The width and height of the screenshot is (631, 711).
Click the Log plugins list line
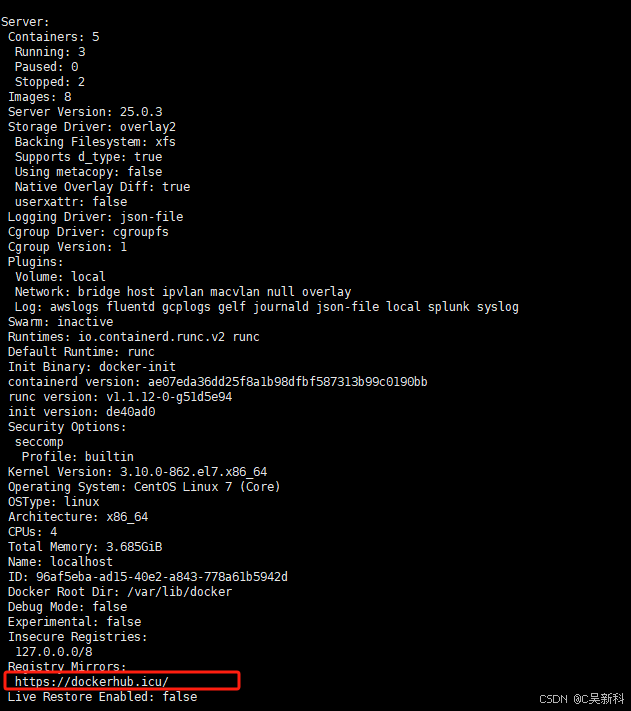tap(267, 307)
